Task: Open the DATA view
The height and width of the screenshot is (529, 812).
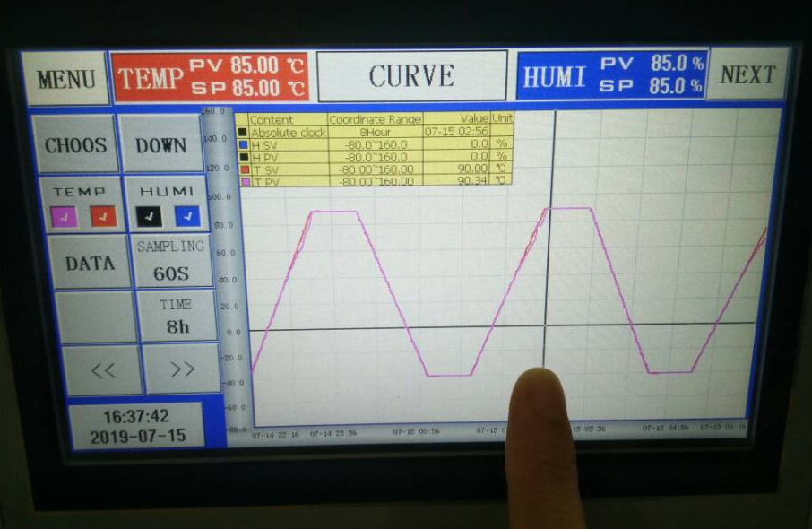Action: tap(90, 264)
